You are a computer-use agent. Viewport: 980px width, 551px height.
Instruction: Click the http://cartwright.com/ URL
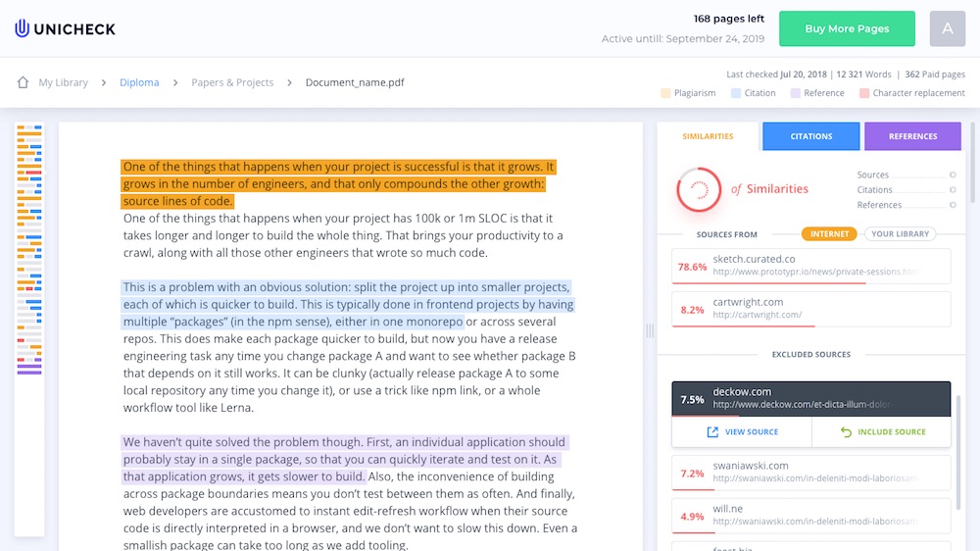(757, 316)
